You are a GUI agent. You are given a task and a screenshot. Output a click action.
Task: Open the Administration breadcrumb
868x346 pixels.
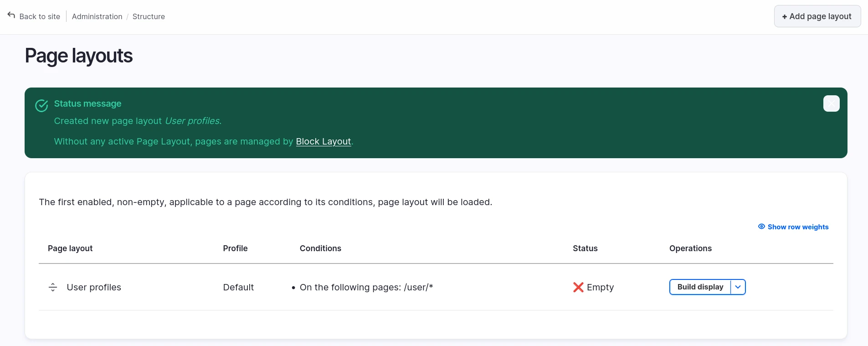pyautogui.click(x=97, y=16)
